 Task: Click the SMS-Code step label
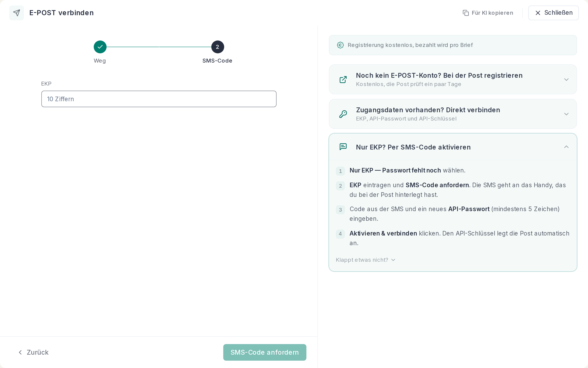click(217, 60)
